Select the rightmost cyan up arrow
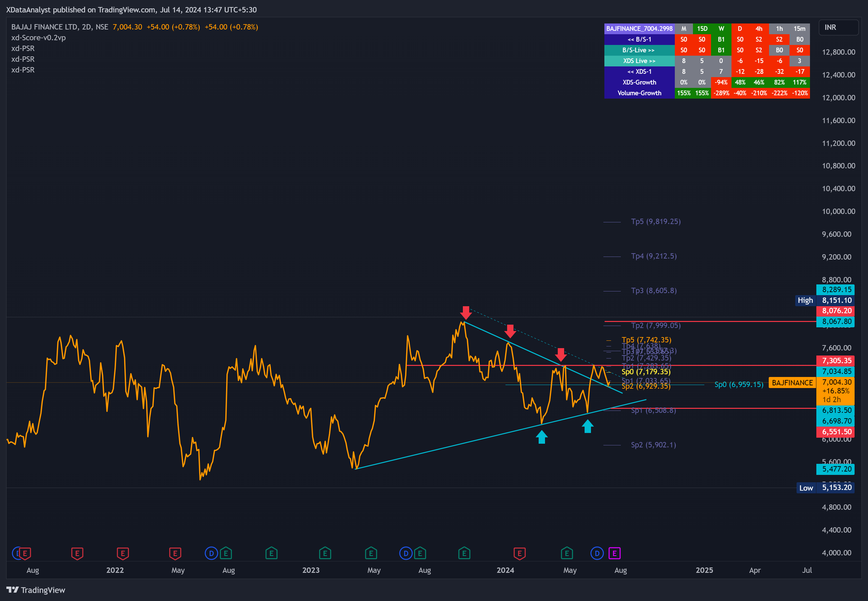868x601 pixels. pyautogui.click(x=588, y=426)
